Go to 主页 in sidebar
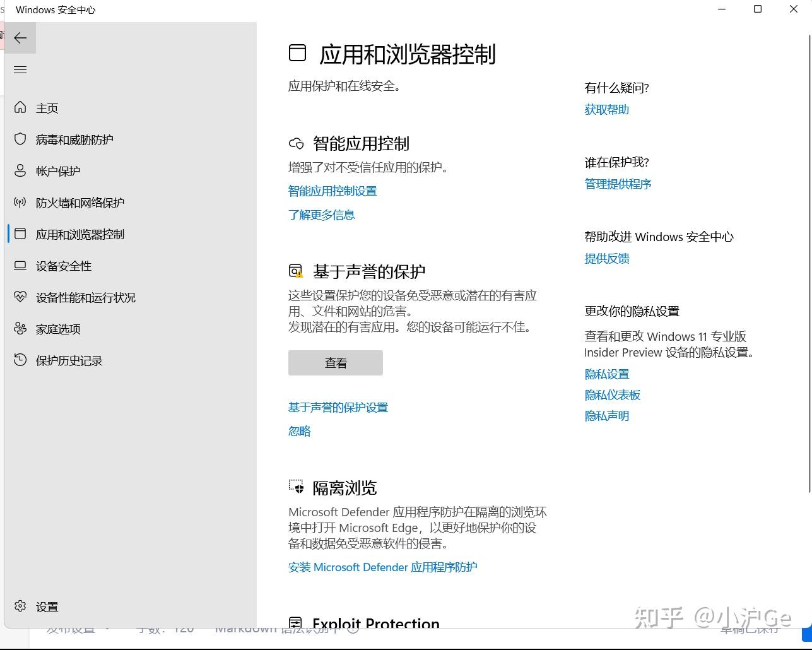The image size is (812, 650). 47,108
